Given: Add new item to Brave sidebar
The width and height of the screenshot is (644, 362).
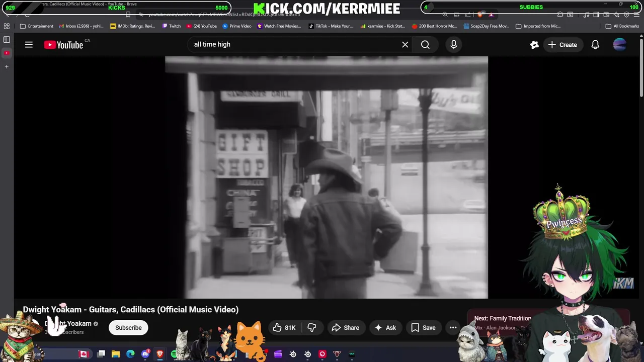Looking at the screenshot, I should pyautogui.click(x=7, y=66).
